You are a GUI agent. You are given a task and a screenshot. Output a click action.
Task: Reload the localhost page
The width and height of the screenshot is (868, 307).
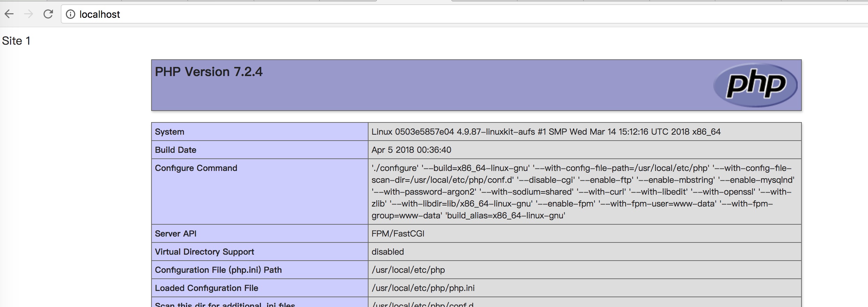click(48, 14)
